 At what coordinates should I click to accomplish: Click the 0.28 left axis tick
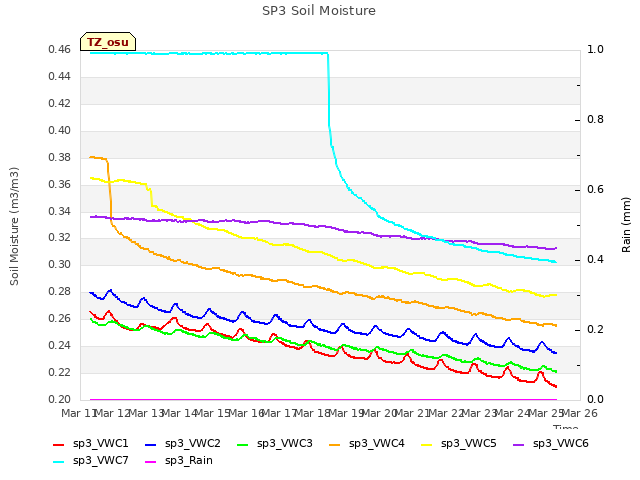click(60, 292)
